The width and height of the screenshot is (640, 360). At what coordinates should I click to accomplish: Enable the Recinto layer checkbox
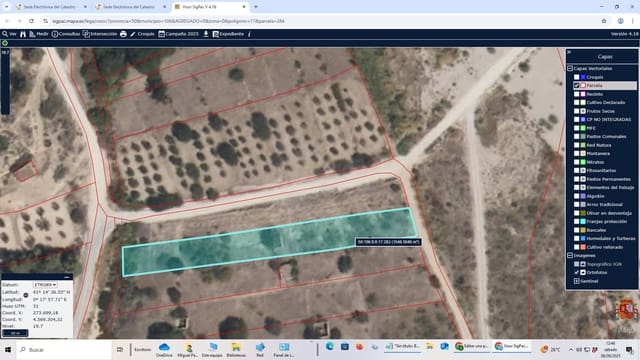click(576, 94)
